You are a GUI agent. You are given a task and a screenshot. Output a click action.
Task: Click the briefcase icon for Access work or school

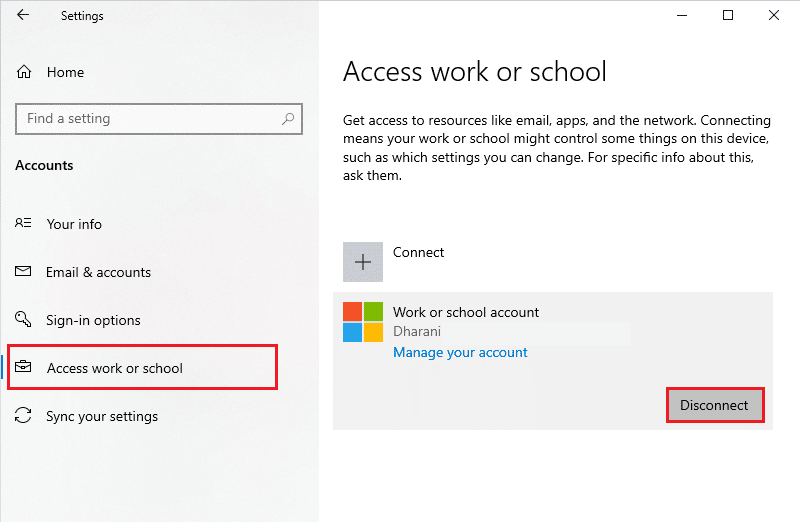tap(23, 367)
